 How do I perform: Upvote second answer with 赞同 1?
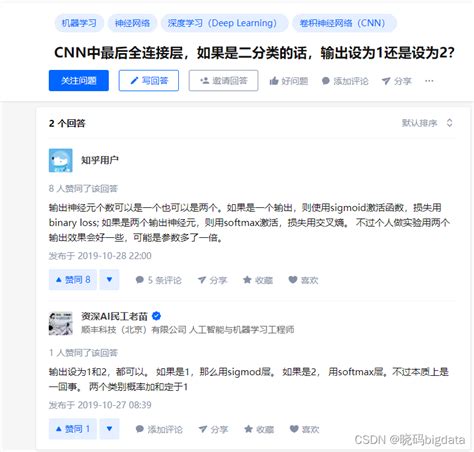pyautogui.click(x=73, y=429)
